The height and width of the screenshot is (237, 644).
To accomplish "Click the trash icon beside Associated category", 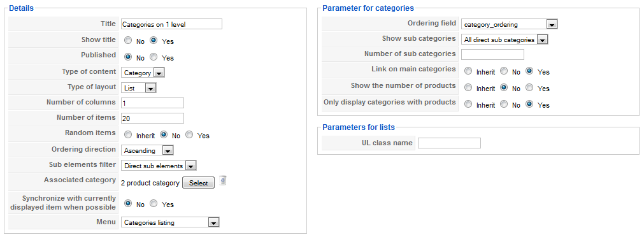I will 222,180.
